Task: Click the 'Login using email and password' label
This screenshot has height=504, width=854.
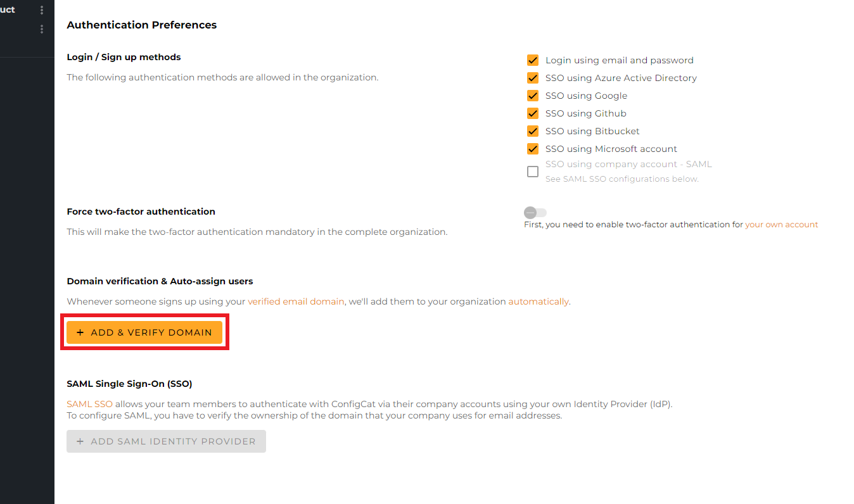Action: [619, 60]
